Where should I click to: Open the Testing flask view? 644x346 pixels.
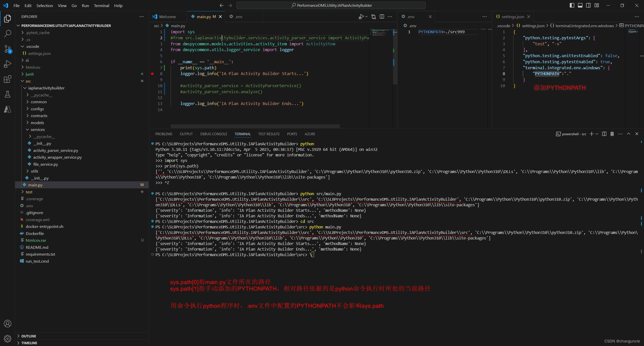tap(8, 94)
